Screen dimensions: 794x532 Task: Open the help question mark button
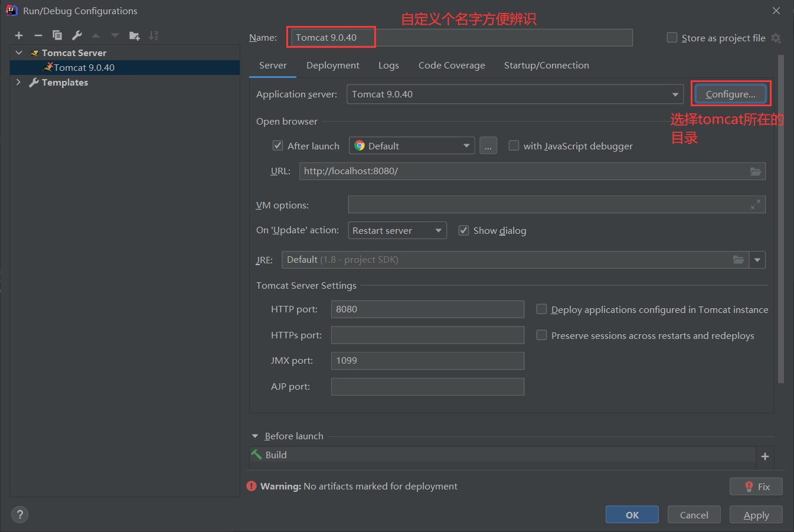[19, 514]
